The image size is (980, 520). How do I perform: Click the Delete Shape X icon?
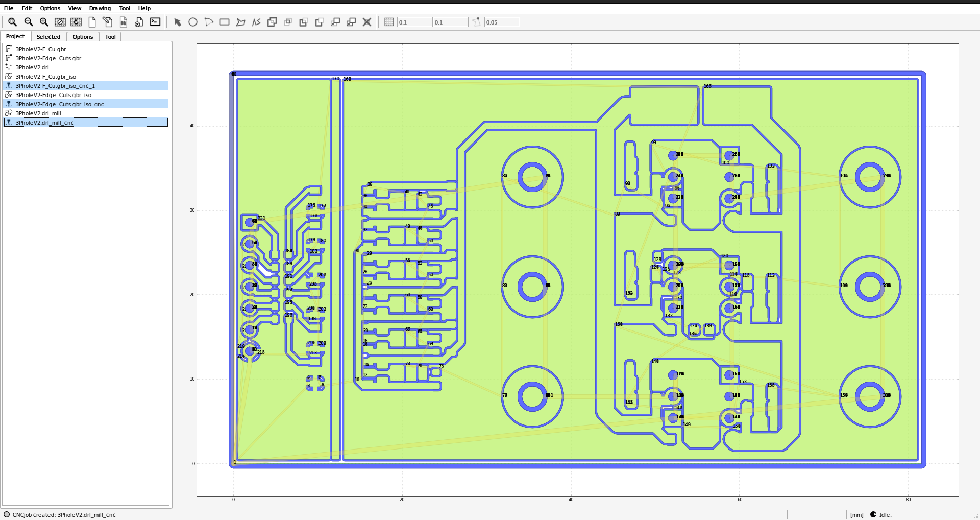point(367,22)
